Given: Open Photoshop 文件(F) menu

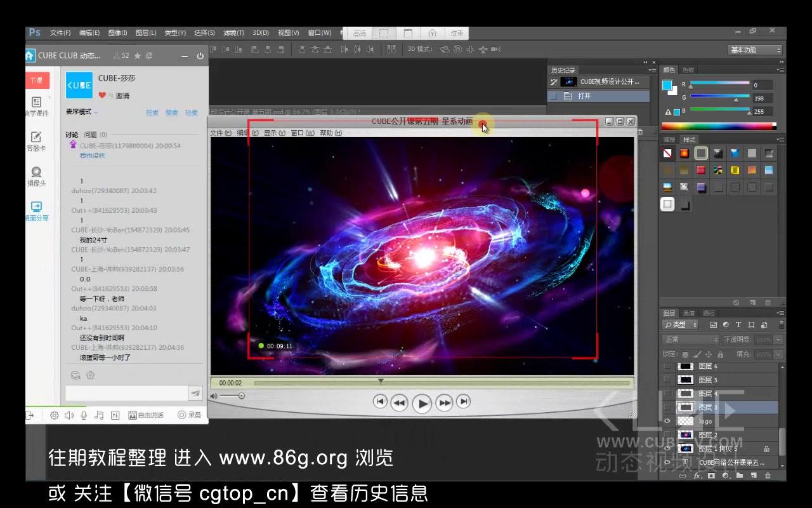Looking at the screenshot, I should pyautogui.click(x=60, y=33).
